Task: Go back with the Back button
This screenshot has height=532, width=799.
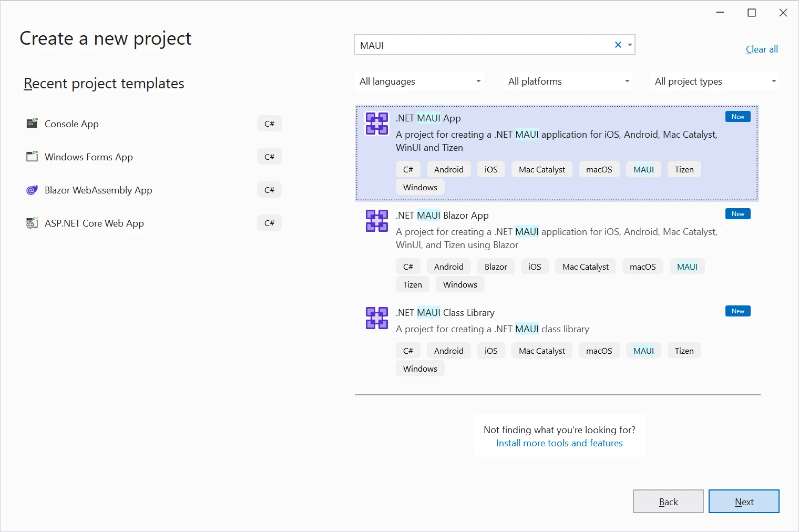Action: coord(668,502)
